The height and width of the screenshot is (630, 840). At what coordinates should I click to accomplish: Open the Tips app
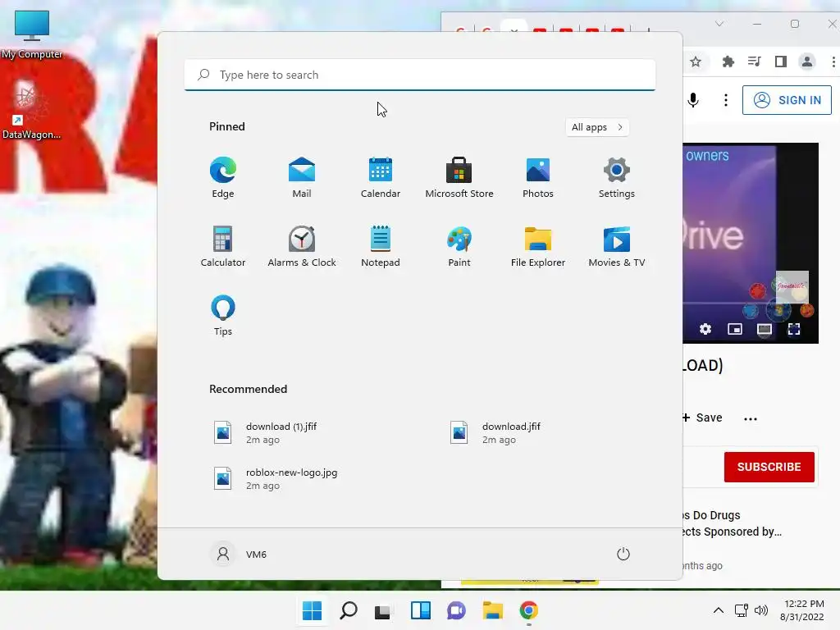coord(223,316)
